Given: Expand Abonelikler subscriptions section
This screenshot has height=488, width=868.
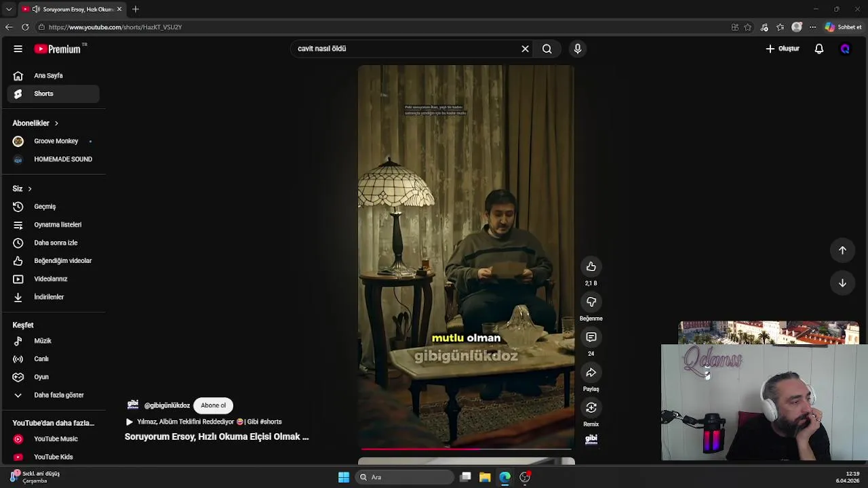Looking at the screenshot, I should (35, 123).
